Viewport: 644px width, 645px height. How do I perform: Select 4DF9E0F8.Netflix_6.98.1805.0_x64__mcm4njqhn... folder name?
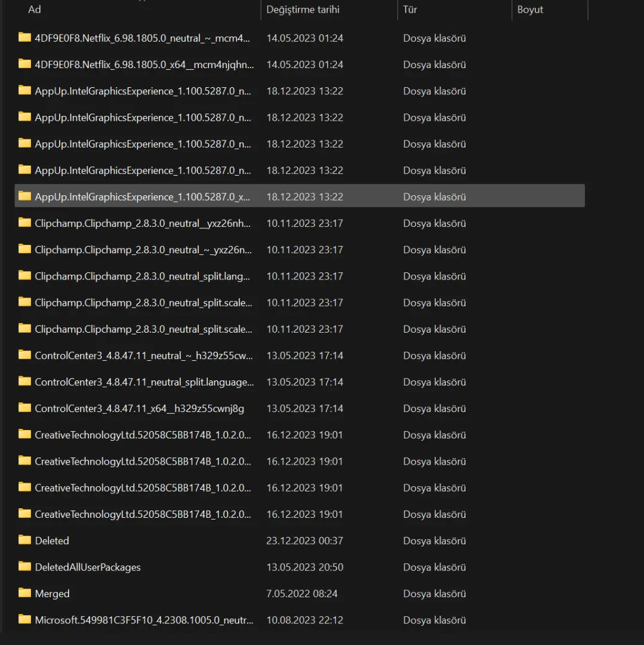pyautogui.click(x=144, y=64)
